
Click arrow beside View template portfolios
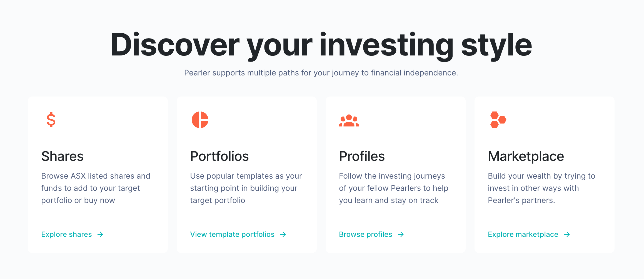(283, 234)
